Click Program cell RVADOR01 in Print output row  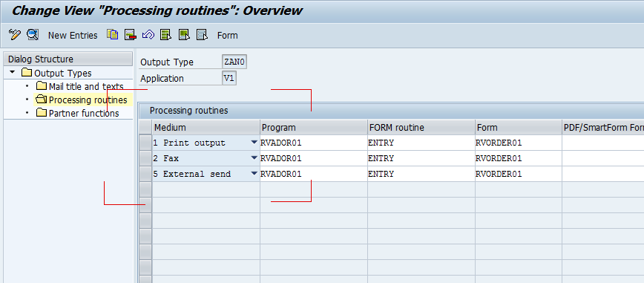[x=314, y=143]
